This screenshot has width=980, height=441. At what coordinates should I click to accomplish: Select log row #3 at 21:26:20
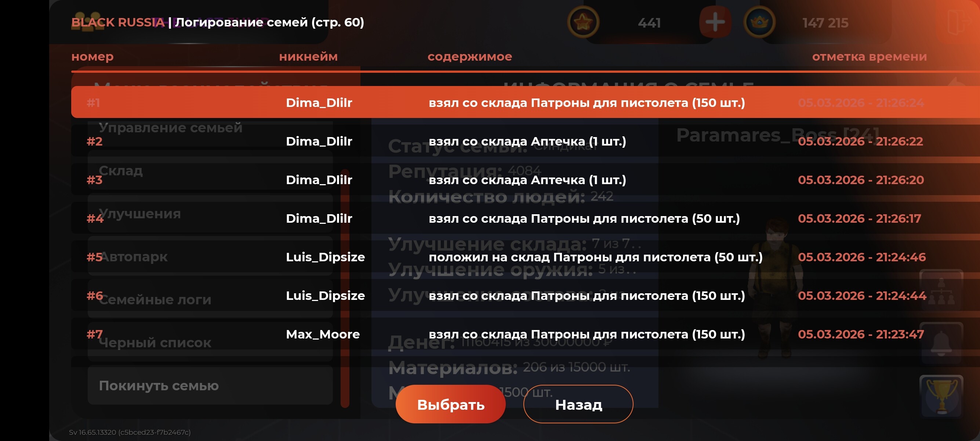525,179
